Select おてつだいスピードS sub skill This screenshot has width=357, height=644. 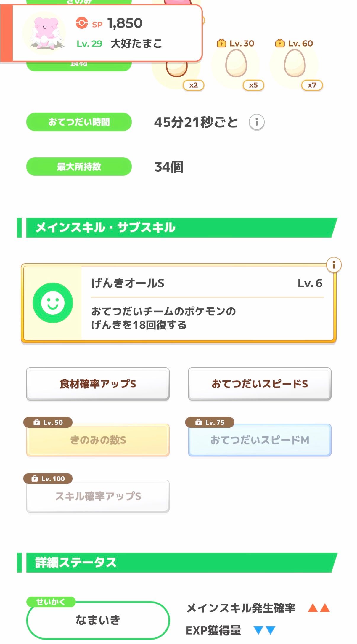point(260,384)
